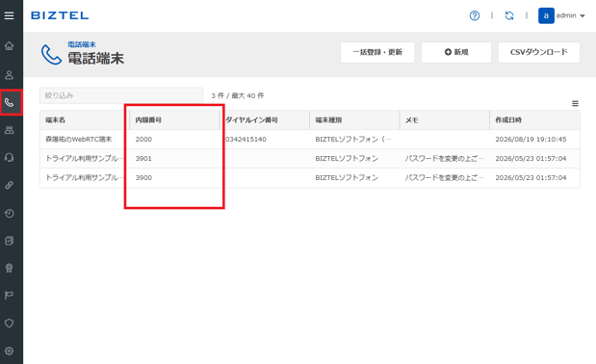Open the settings gear sidebar icon
The height and width of the screenshot is (364, 596).
(9, 351)
